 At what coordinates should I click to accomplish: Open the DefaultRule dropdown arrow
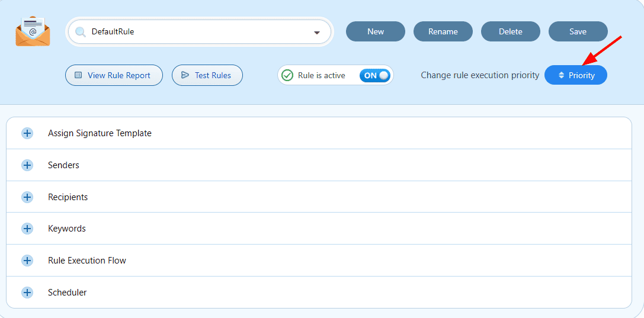click(317, 33)
